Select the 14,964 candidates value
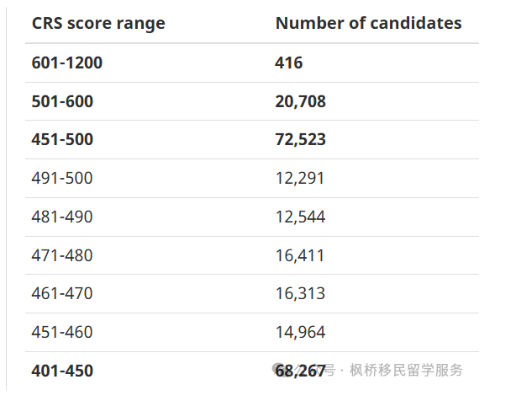 pos(300,332)
